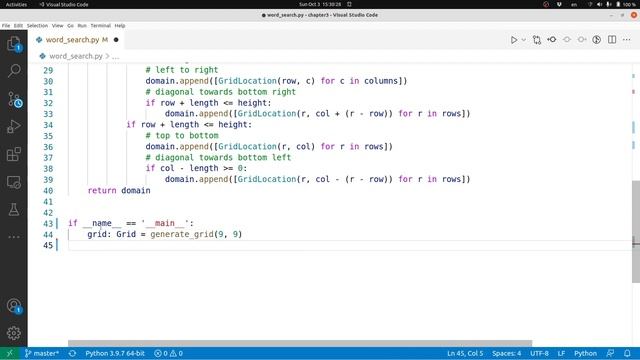Open the Terminal menu
640x360 pixels.
coord(100,25)
